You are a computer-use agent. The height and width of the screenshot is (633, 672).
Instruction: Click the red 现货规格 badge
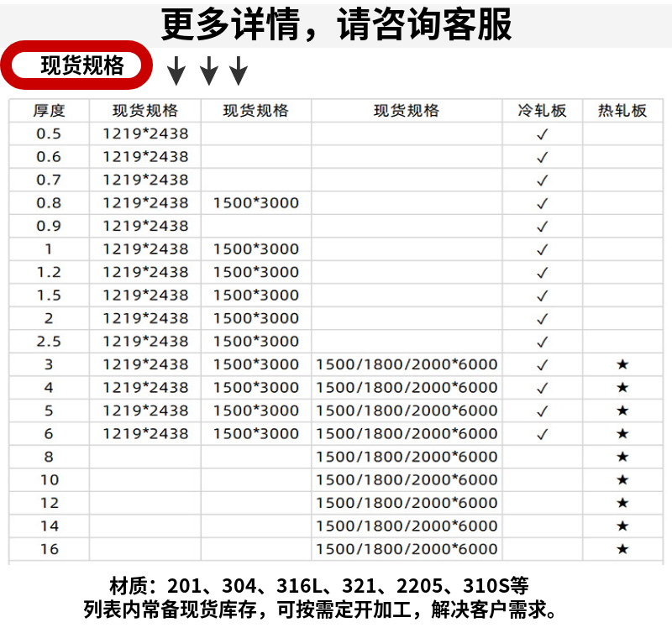(76, 65)
